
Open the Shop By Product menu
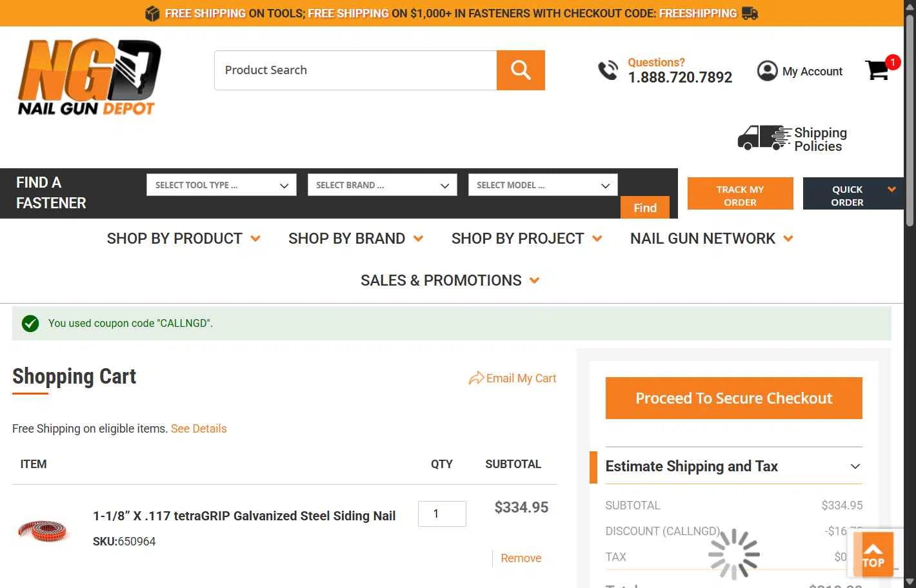pyautogui.click(x=184, y=239)
